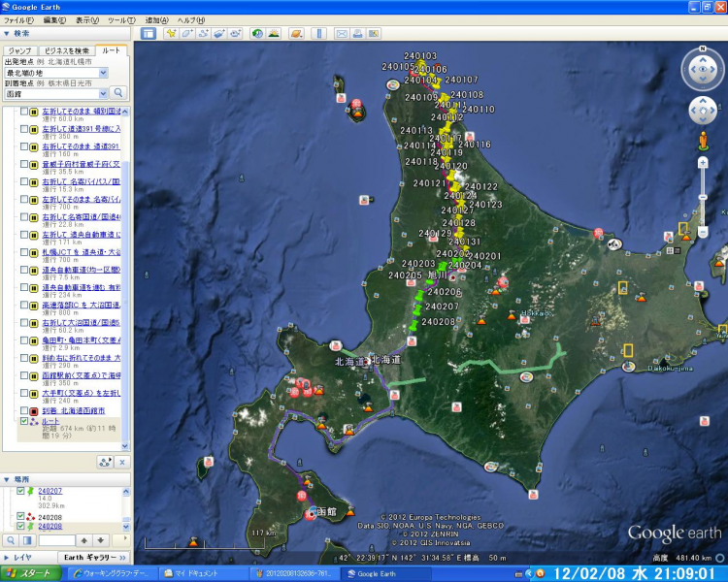Open the 表示(V) menu

pyautogui.click(x=87, y=20)
